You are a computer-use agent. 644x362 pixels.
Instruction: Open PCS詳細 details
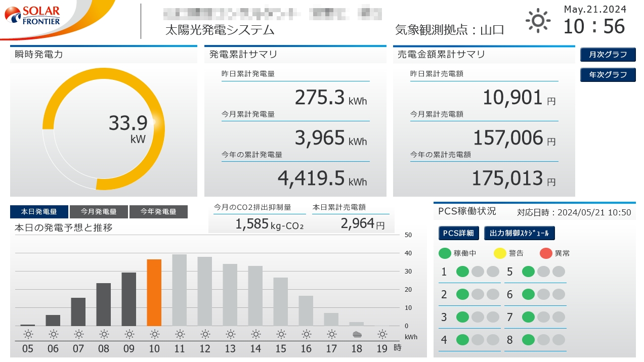coord(458,233)
